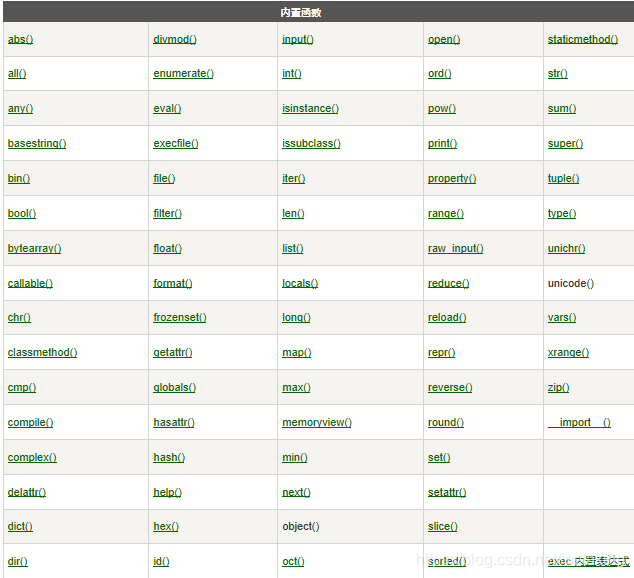
Task: Click the memoryview() link
Action: [317, 422]
